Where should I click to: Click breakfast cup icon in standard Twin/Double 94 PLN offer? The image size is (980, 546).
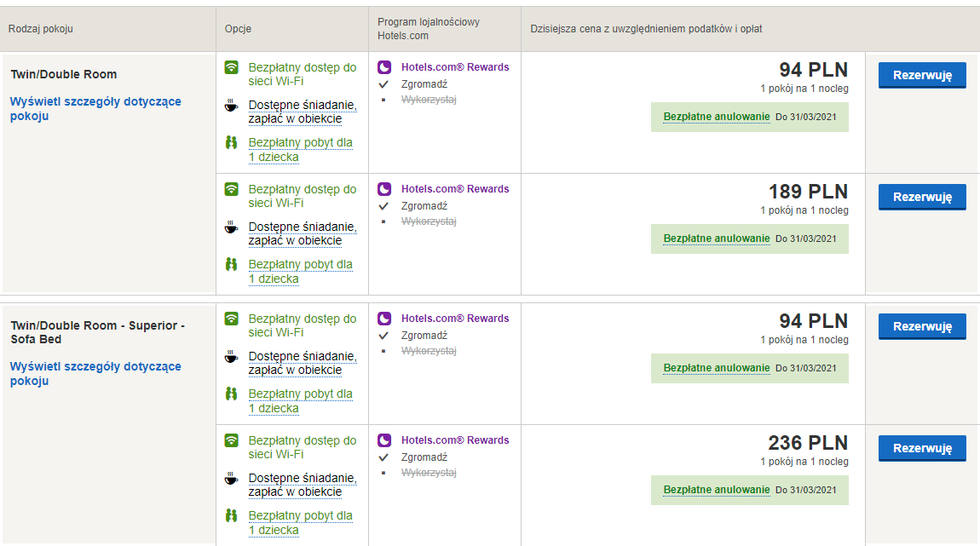(231, 106)
